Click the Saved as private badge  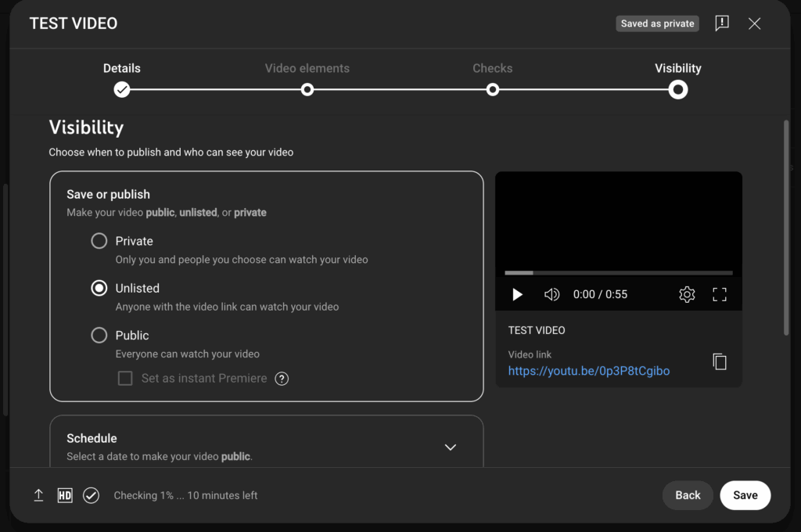(657, 23)
